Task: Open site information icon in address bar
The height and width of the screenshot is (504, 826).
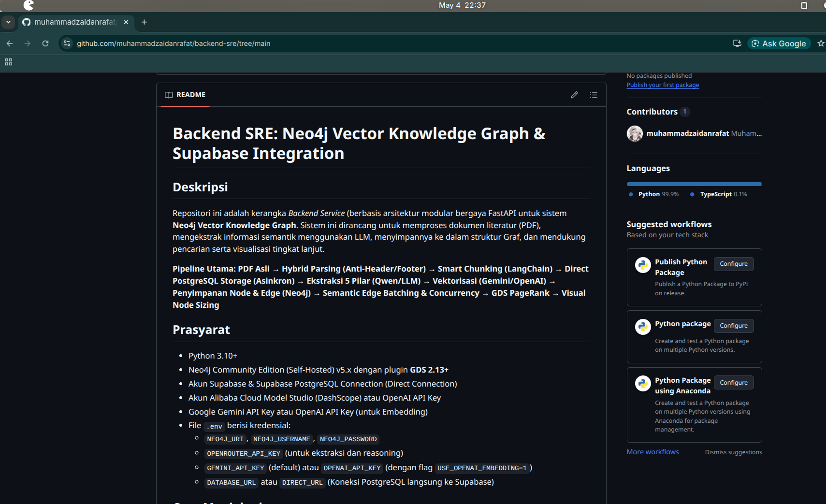Action: (67, 43)
